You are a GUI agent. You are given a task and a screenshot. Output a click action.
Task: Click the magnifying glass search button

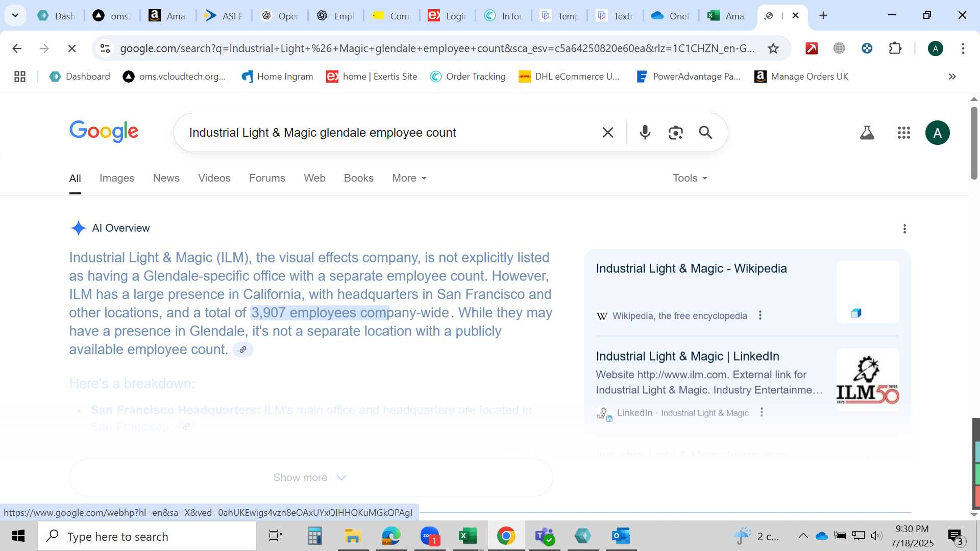705,133
